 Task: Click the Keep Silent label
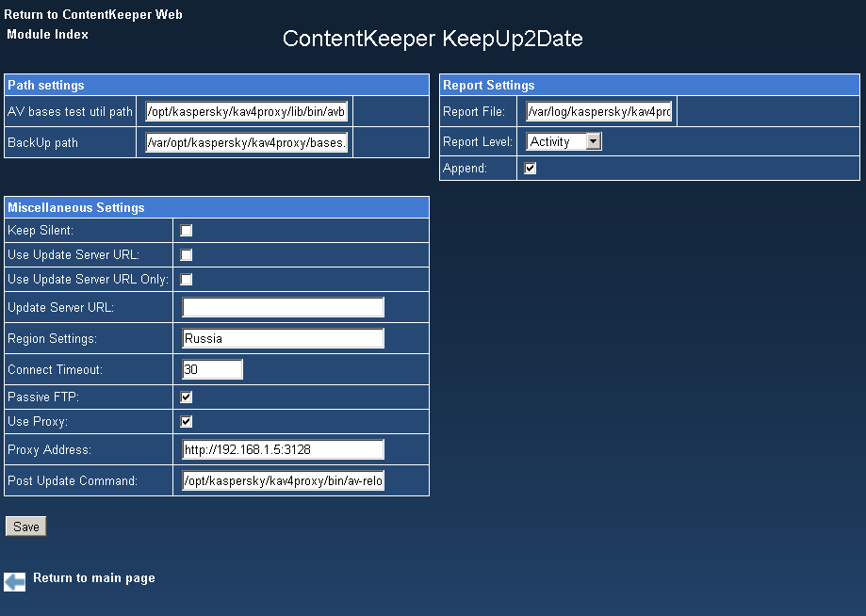[x=41, y=230]
